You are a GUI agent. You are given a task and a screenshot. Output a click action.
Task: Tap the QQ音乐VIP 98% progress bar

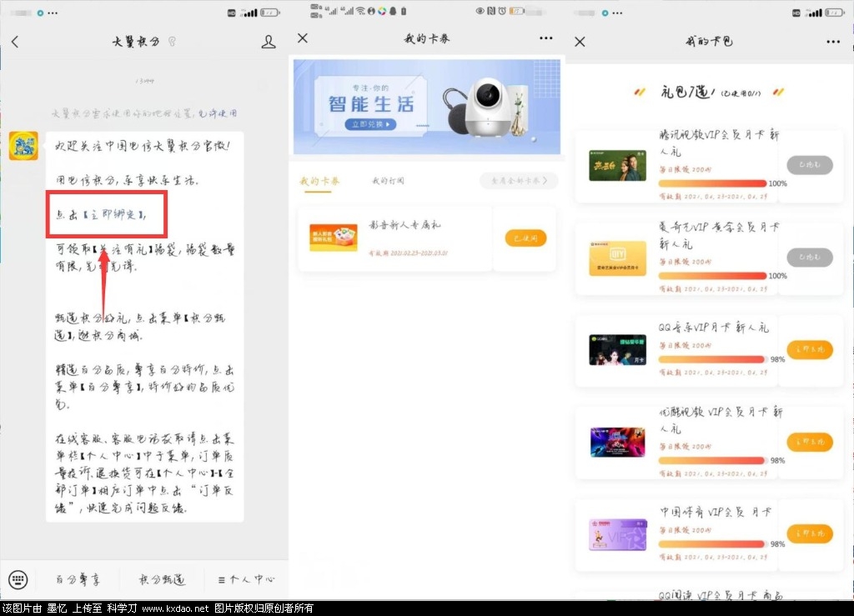pos(711,359)
